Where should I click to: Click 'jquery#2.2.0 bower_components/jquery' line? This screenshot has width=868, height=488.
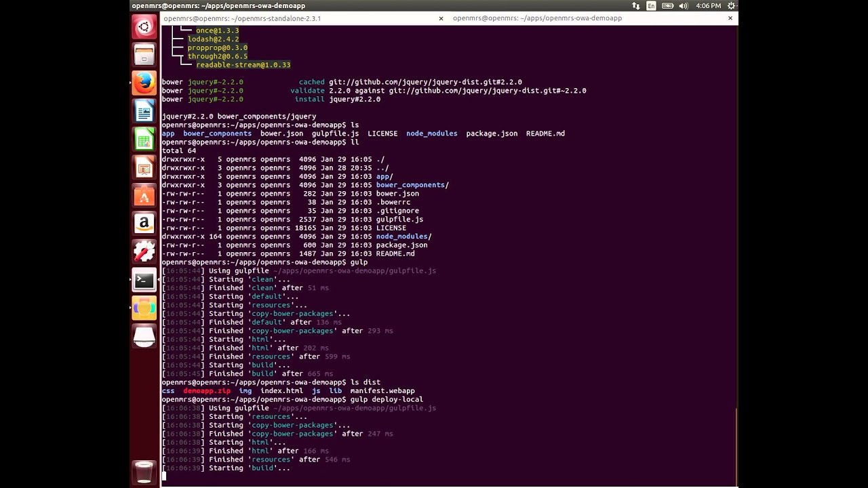239,117
